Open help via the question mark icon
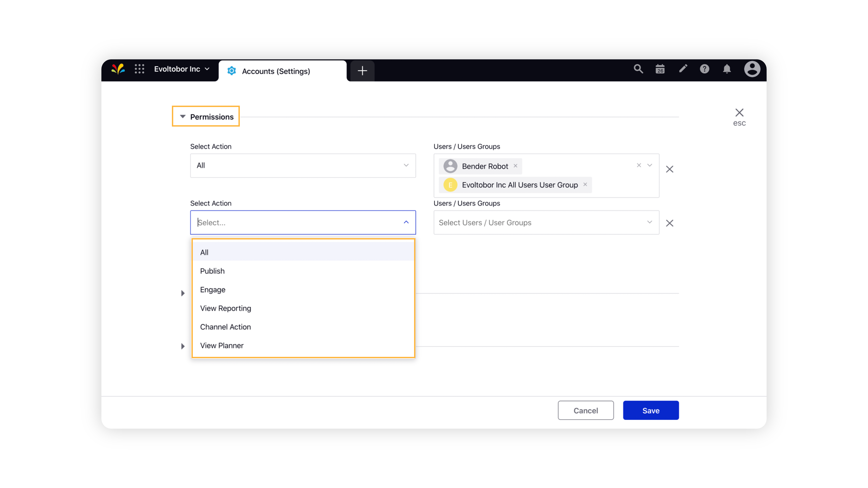 click(705, 69)
